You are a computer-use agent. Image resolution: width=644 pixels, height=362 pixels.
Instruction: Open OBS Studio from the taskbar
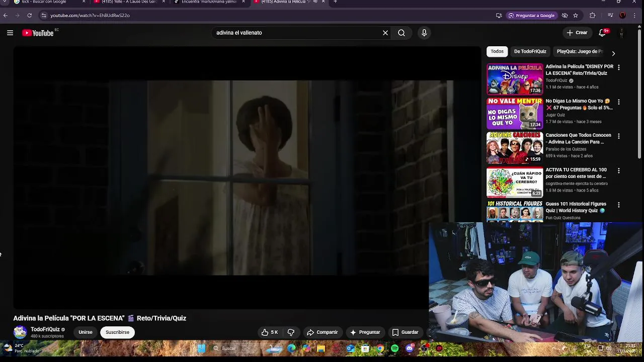[424, 348]
